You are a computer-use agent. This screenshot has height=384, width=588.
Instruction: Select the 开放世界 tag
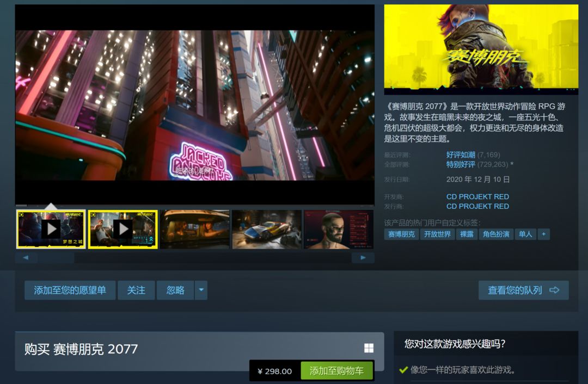[437, 234]
